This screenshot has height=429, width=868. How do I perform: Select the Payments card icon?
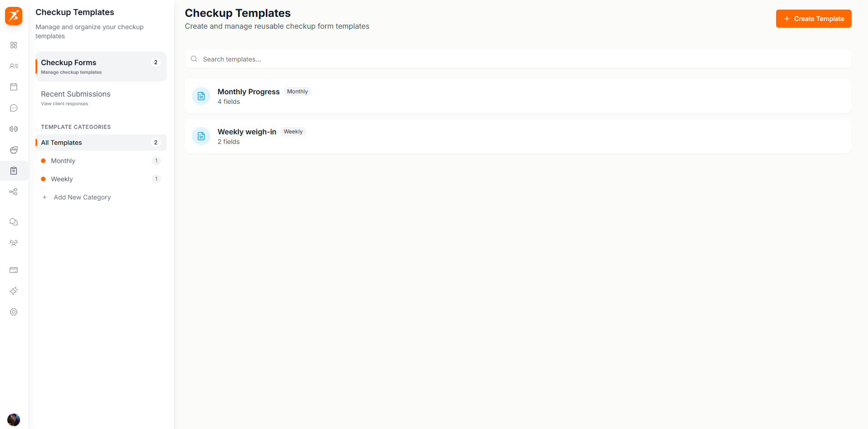(14, 270)
